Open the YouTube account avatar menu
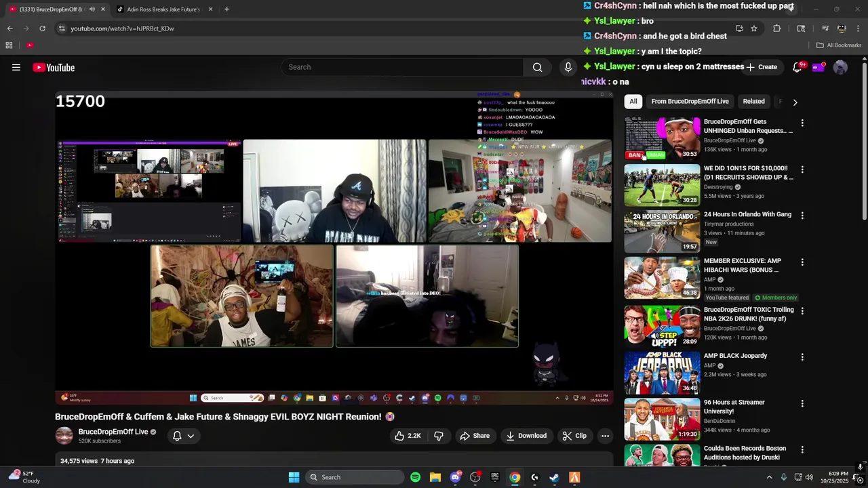 click(840, 67)
